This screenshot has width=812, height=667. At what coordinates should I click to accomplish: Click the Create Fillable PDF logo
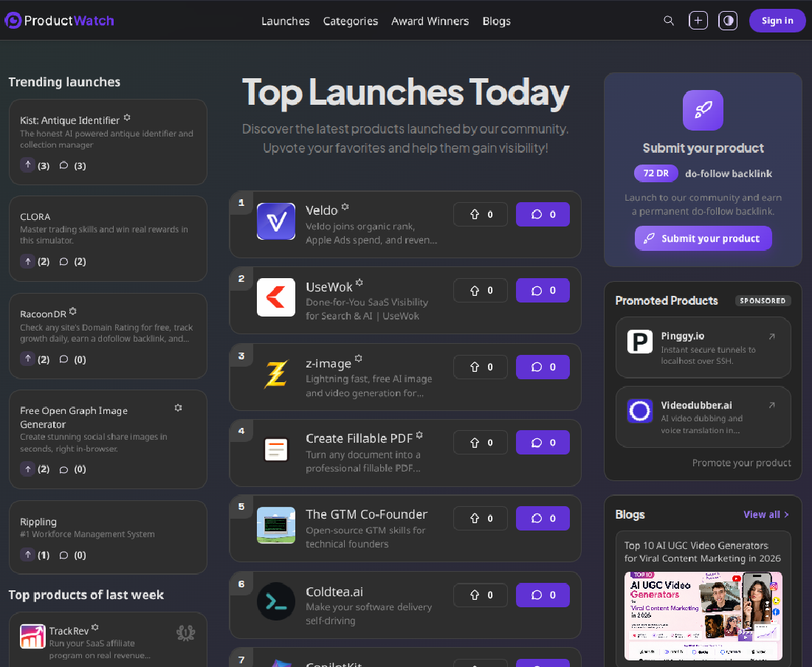(x=276, y=449)
